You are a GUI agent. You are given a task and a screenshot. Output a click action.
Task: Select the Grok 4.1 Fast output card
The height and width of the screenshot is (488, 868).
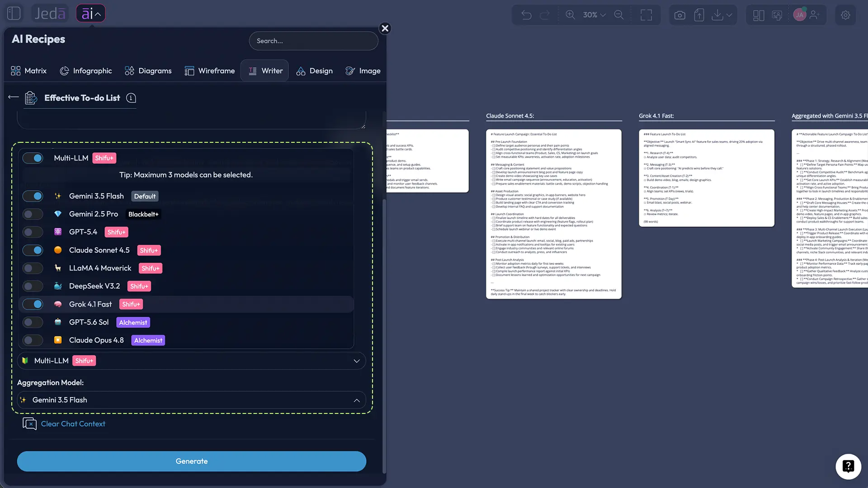(707, 178)
